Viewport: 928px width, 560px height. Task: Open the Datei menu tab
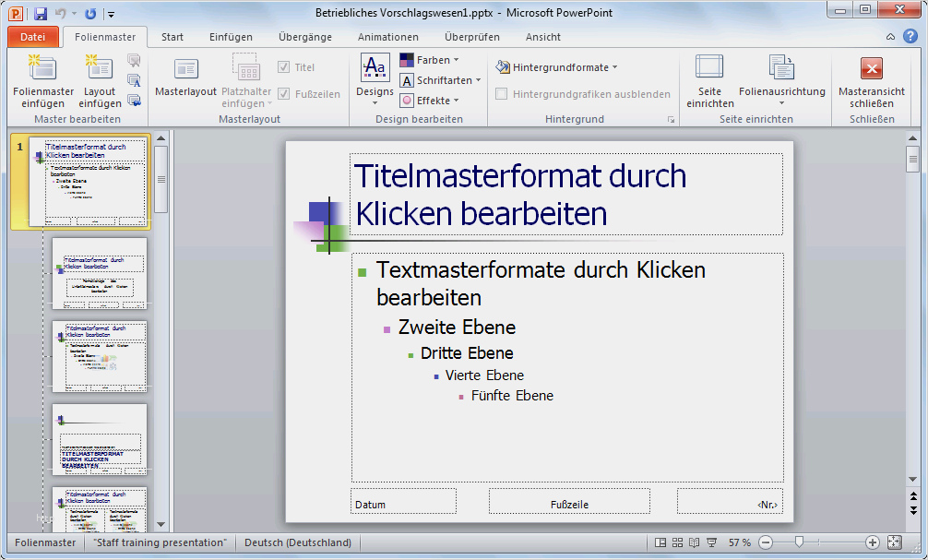click(x=32, y=37)
